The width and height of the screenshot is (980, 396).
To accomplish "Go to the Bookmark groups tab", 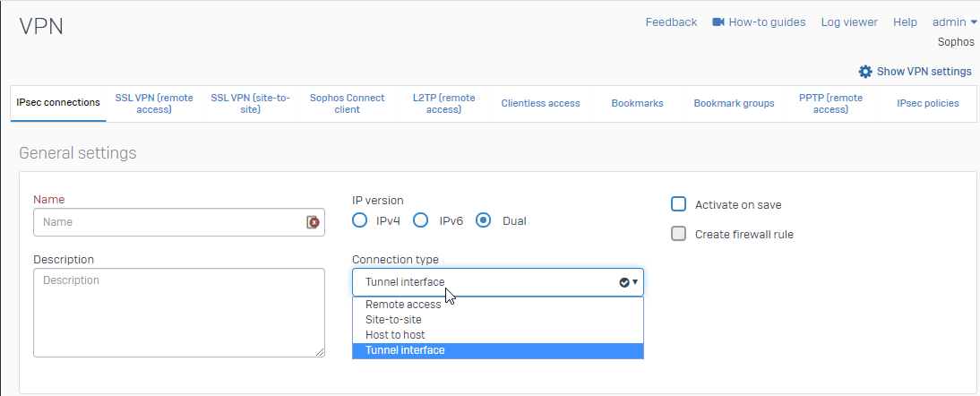I will (734, 104).
